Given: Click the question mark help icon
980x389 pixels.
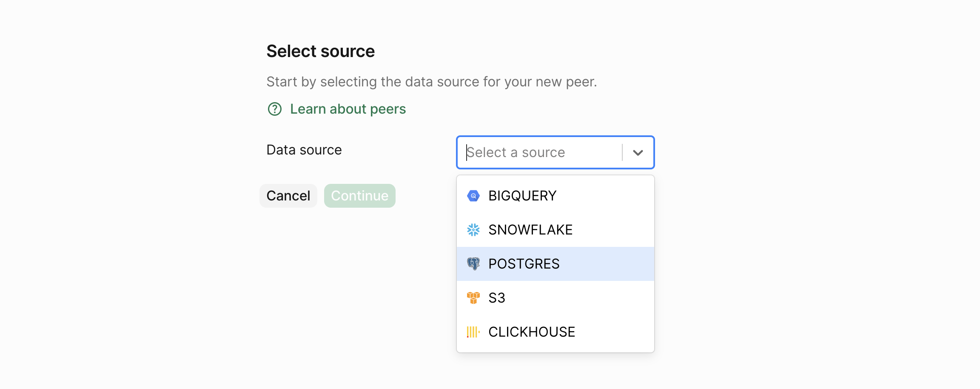Looking at the screenshot, I should pyautogui.click(x=275, y=109).
